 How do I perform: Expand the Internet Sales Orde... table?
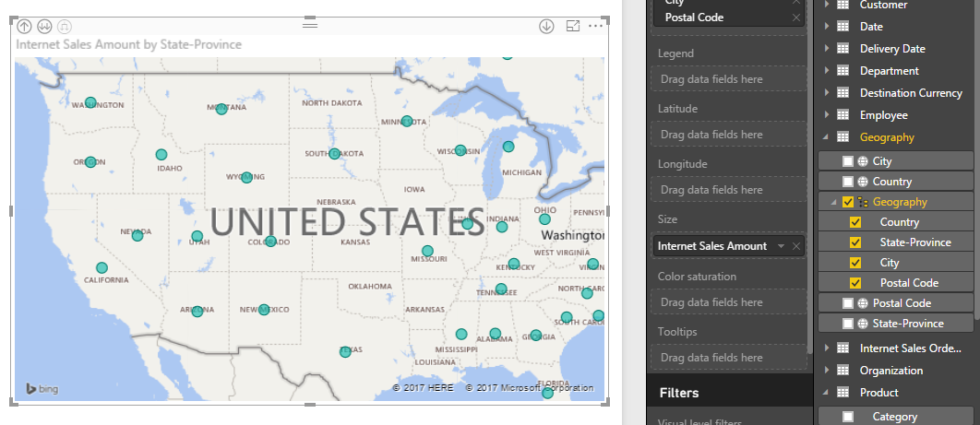pyautogui.click(x=827, y=348)
